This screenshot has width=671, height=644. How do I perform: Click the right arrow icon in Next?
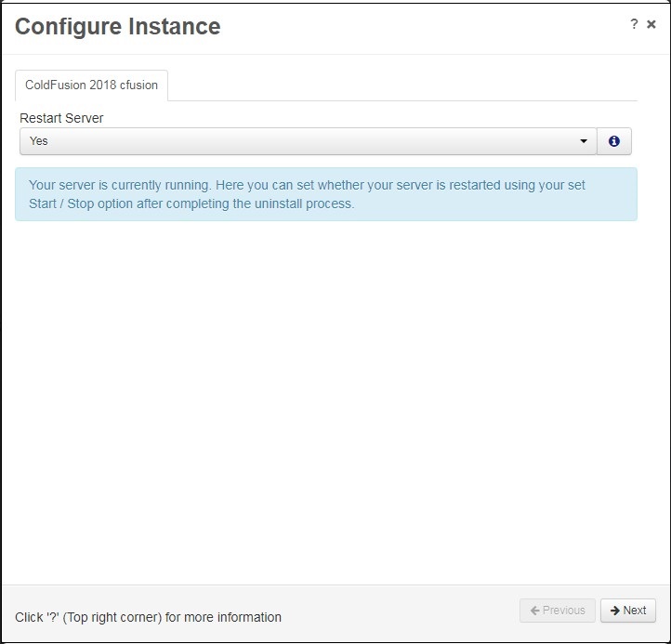tap(615, 611)
